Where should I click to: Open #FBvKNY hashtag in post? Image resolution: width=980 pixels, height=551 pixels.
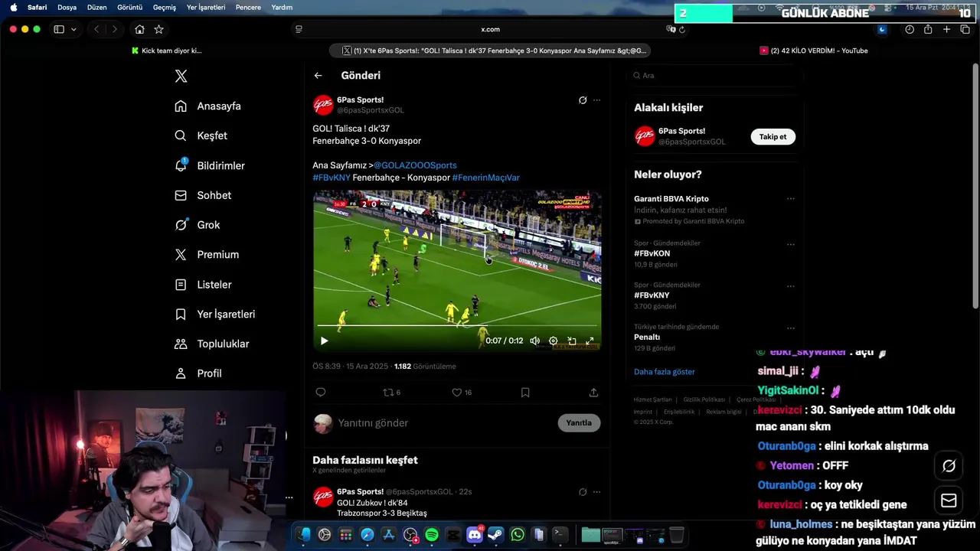(x=332, y=178)
